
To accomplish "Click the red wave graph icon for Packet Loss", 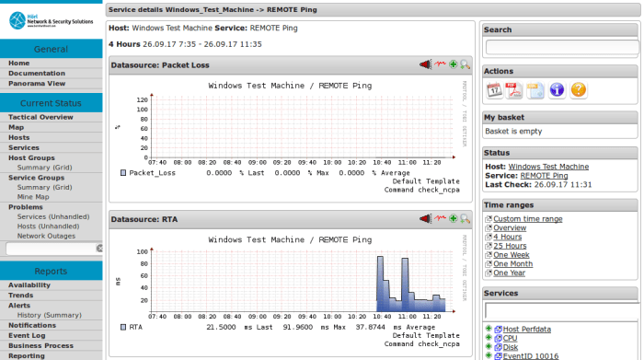I will (x=441, y=64).
